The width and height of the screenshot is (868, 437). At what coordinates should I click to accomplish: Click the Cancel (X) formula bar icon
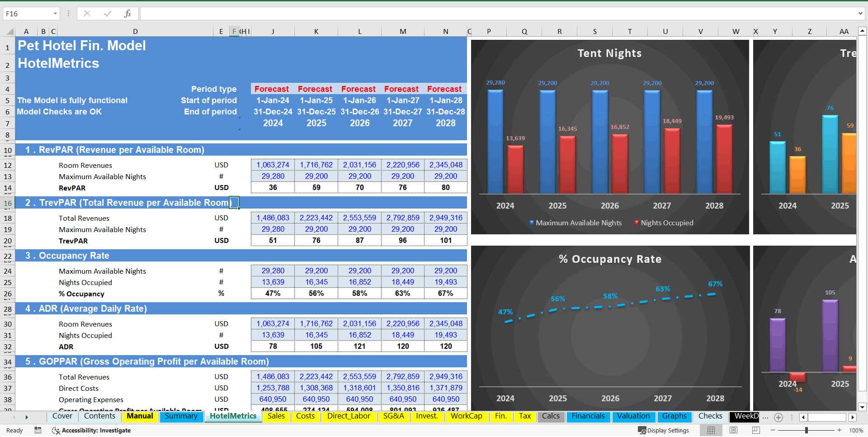pos(87,14)
